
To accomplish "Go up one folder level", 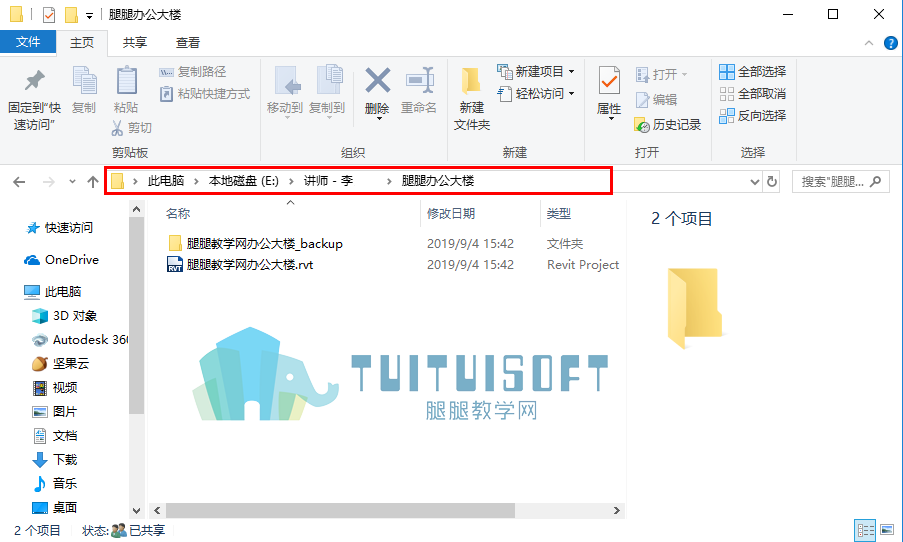I will [x=93, y=182].
